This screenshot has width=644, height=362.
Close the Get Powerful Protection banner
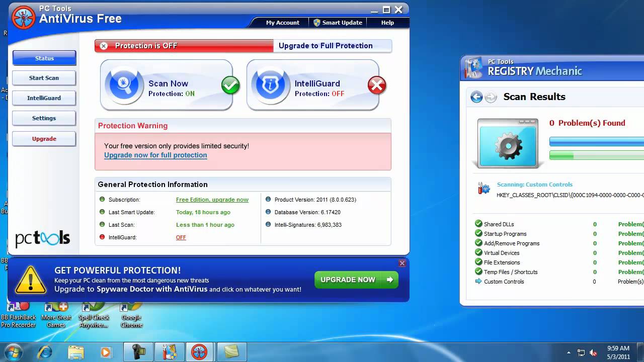coord(402,263)
